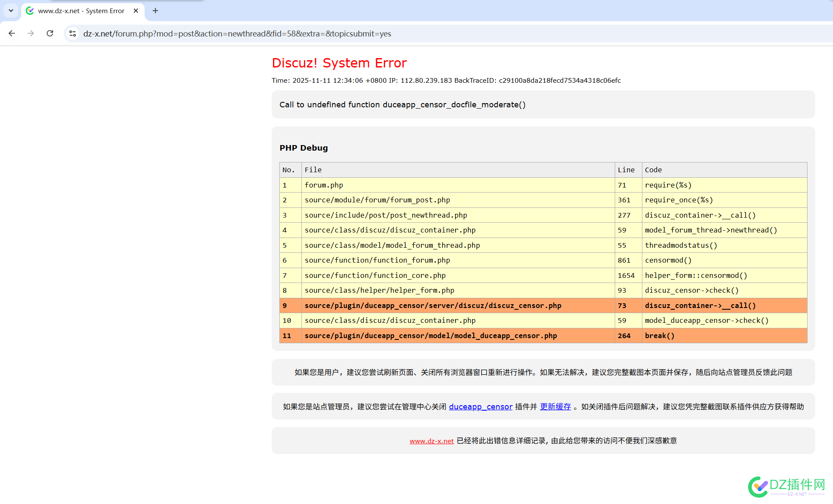The height and width of the screenshot is (504, 833).
Task: Open the duceapp_censor plugin link
Action: coord(480,406)
